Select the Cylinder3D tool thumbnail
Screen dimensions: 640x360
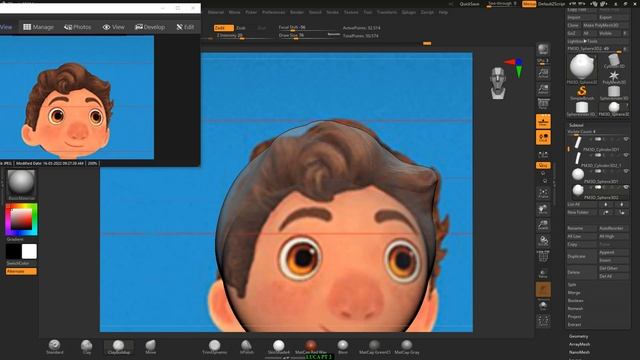pyautogui.click(x=613, y=61)
